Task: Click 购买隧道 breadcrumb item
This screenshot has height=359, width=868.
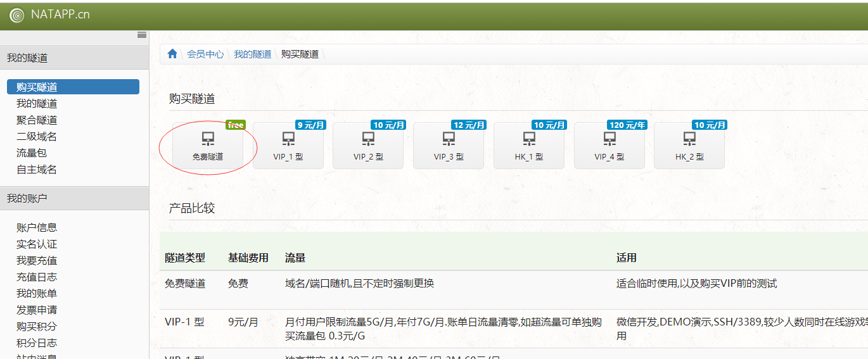Action: [x=300, y=54]
